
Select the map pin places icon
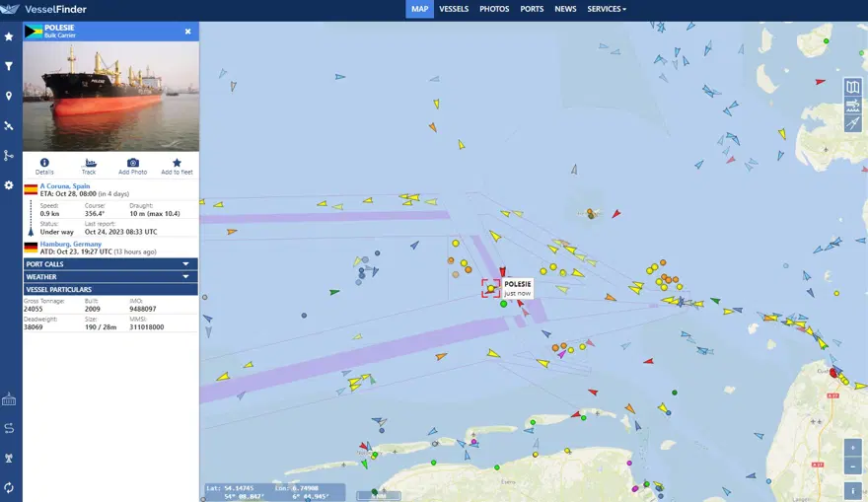(9, 96)
